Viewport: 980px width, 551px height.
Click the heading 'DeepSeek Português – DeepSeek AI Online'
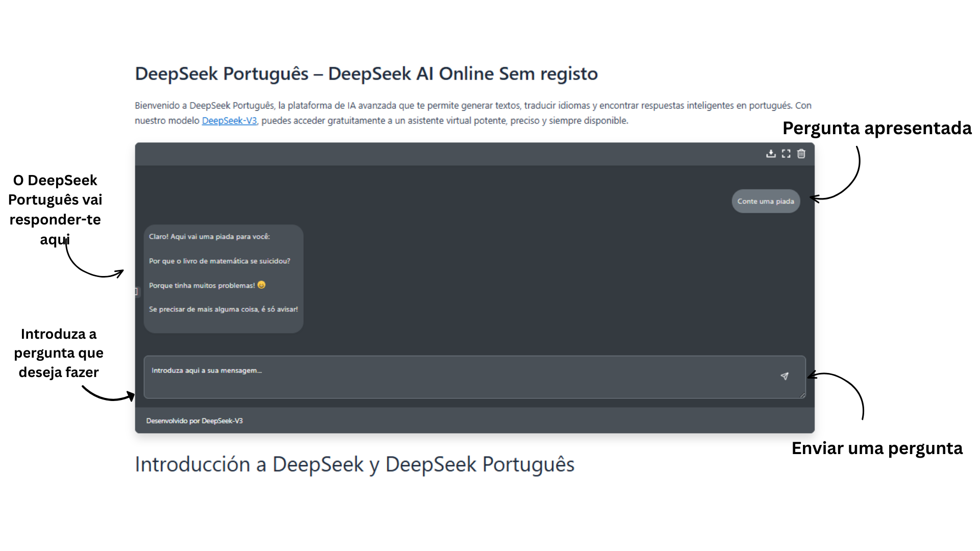coord(366,73)
